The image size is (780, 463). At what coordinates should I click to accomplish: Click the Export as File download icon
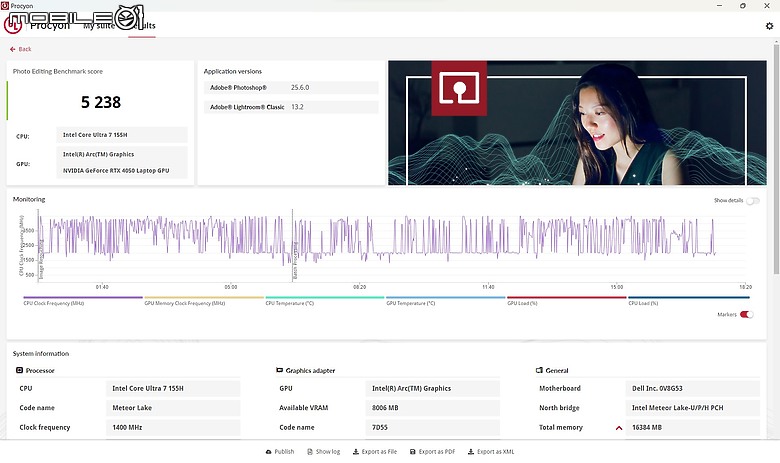click(x=356, y=452)
